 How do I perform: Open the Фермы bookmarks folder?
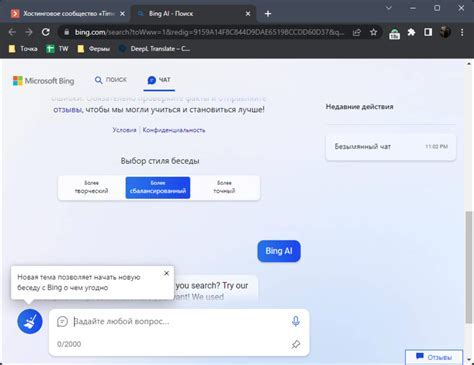[x=93, y=49]
